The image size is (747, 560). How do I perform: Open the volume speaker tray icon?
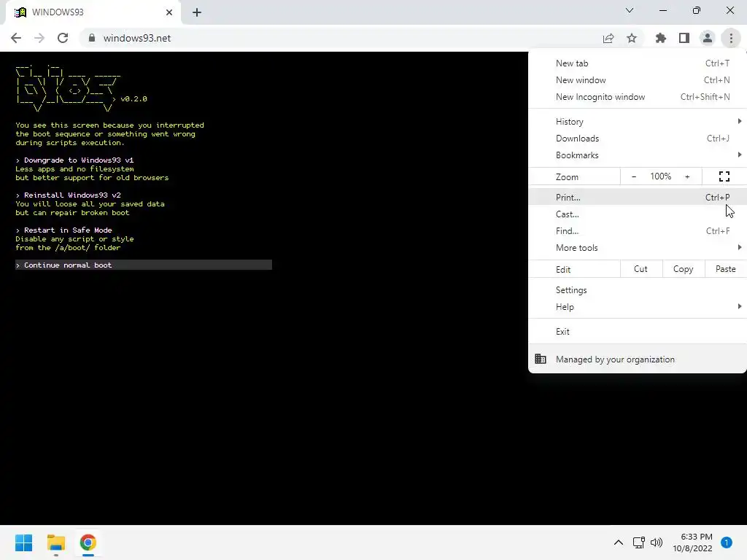tap(657, 542)
